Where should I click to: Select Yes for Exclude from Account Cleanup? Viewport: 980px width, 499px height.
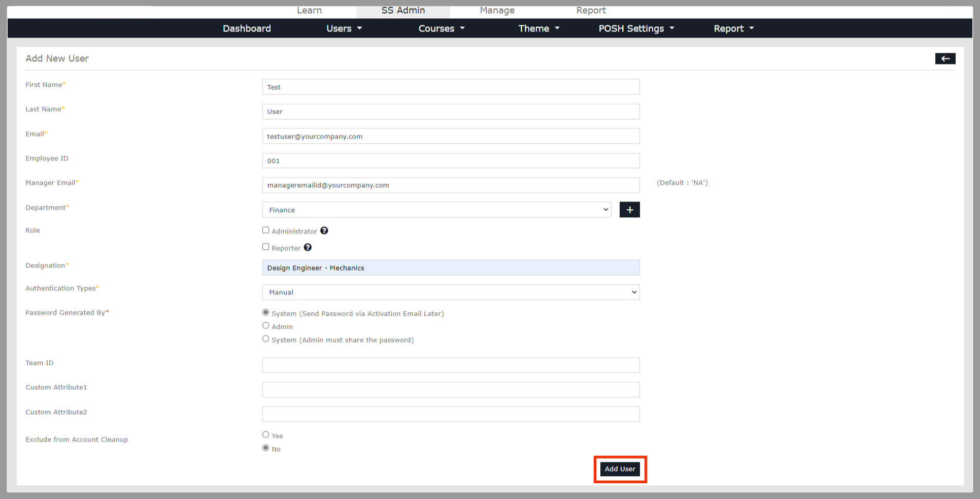[x=265, y=435]
